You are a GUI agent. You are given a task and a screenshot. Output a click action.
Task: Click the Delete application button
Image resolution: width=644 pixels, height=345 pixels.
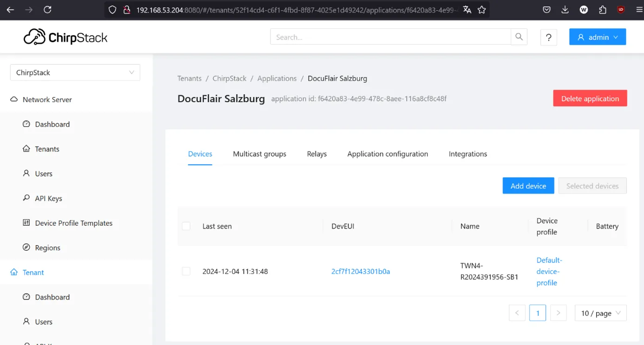590,98
